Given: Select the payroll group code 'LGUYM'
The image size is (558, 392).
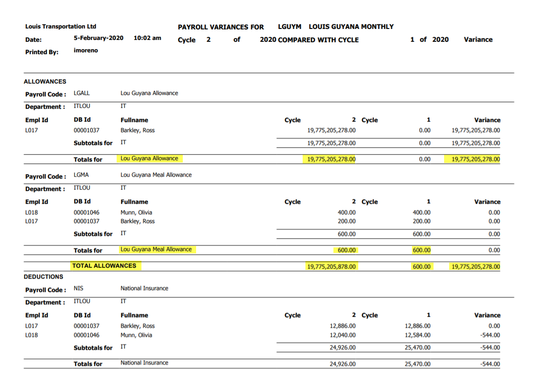Looking at the screenshot, I should (289, 27).
